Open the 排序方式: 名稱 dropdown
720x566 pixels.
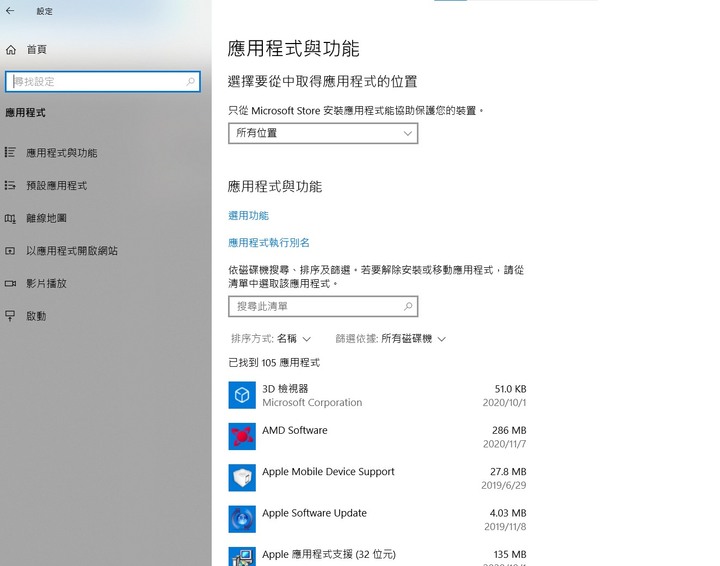[271, 339]
